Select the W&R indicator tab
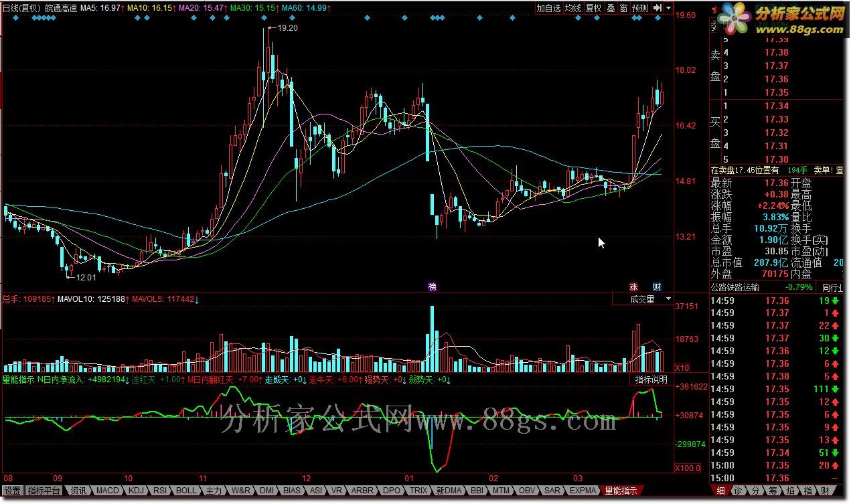 (240, 491)
